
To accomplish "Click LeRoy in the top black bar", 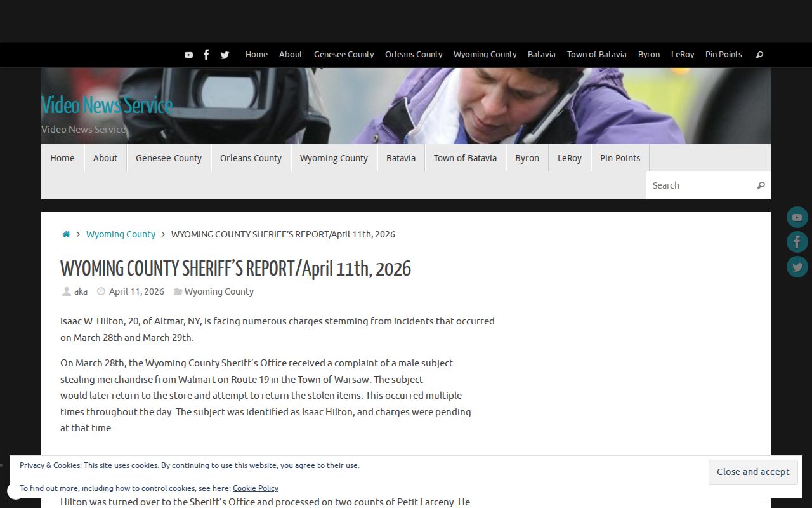I will [683, 55].
